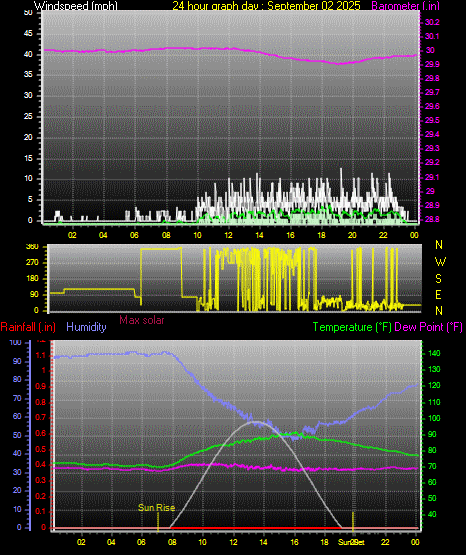Click 70 on the humidity axis

coord(17,399)
